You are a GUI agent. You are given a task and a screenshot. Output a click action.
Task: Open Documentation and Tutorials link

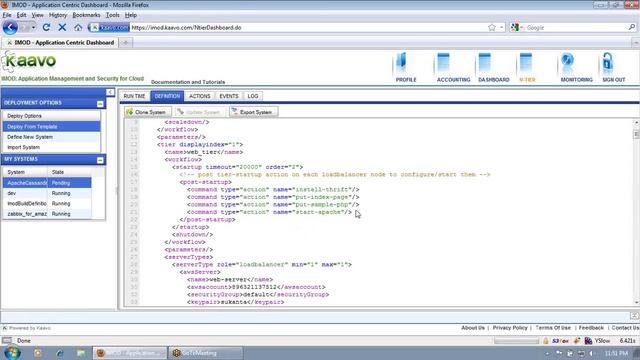188,82
